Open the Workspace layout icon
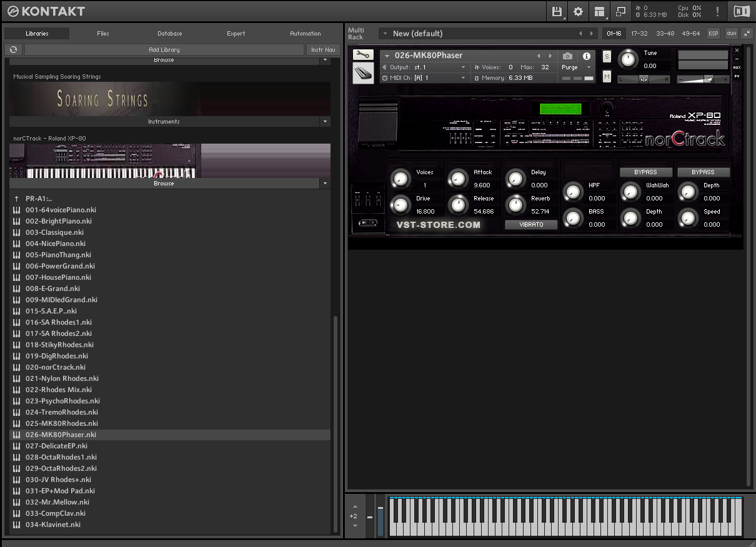This screenshot has width=756, height=547. tap(600, 11)
